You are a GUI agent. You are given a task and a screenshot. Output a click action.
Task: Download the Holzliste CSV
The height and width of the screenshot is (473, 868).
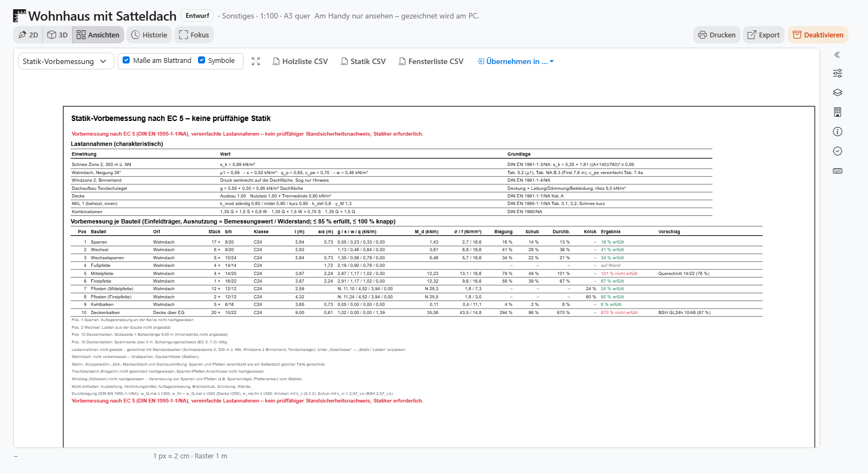[300, 61]
